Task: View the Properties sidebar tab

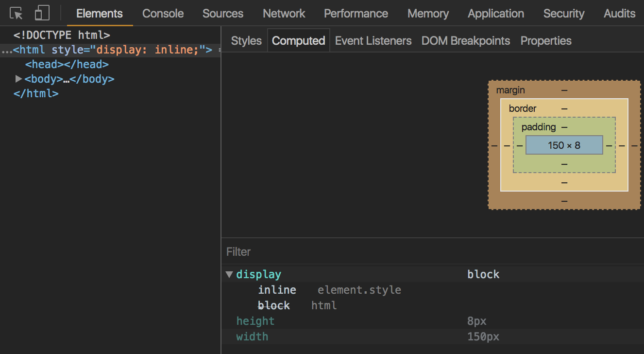Action: point(545,41)
